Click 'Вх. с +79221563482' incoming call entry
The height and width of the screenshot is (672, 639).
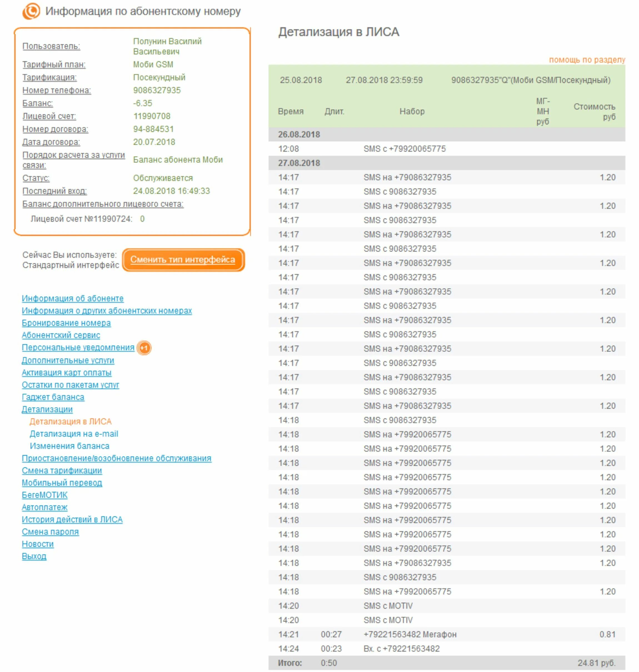(x=401, y=649)
